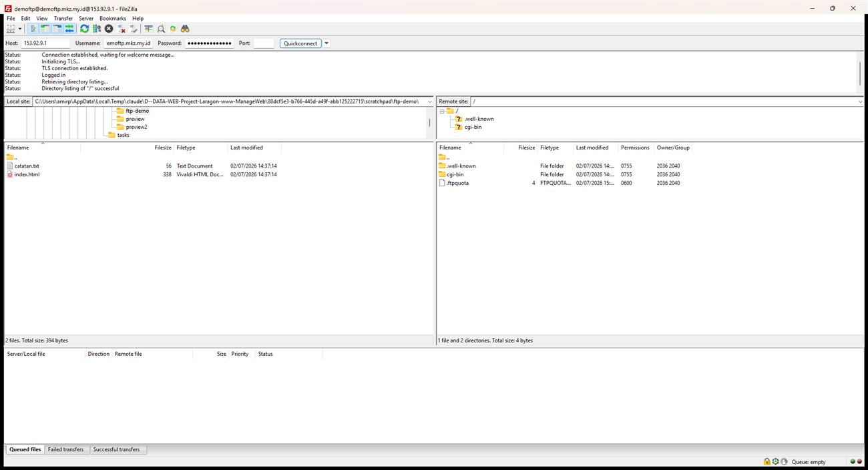Image resolution: width=868 pixels, height=470 pixels.
Task: Sort local files by Filesize column
Action: click(162, 148)
